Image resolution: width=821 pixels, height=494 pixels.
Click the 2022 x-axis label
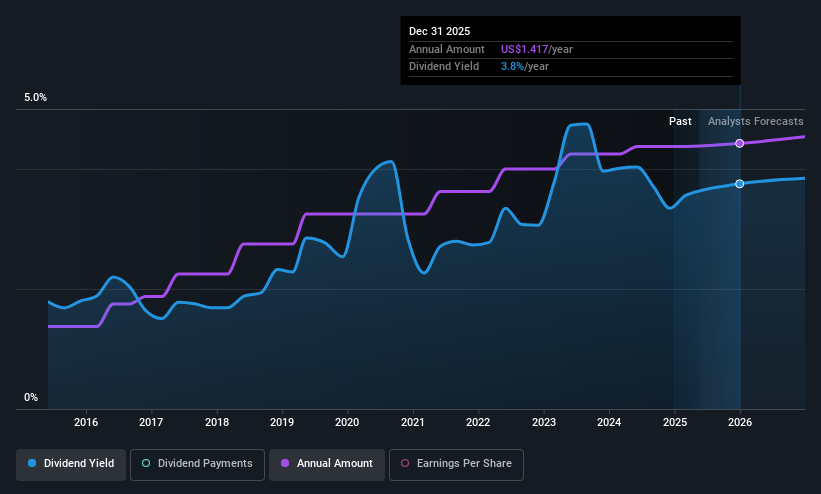[x=478, y=422]
